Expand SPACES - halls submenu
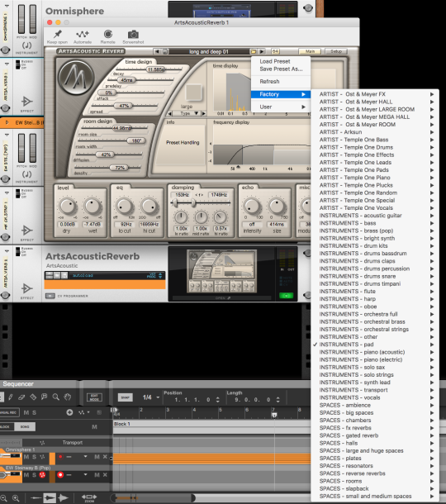 [375, 443]
